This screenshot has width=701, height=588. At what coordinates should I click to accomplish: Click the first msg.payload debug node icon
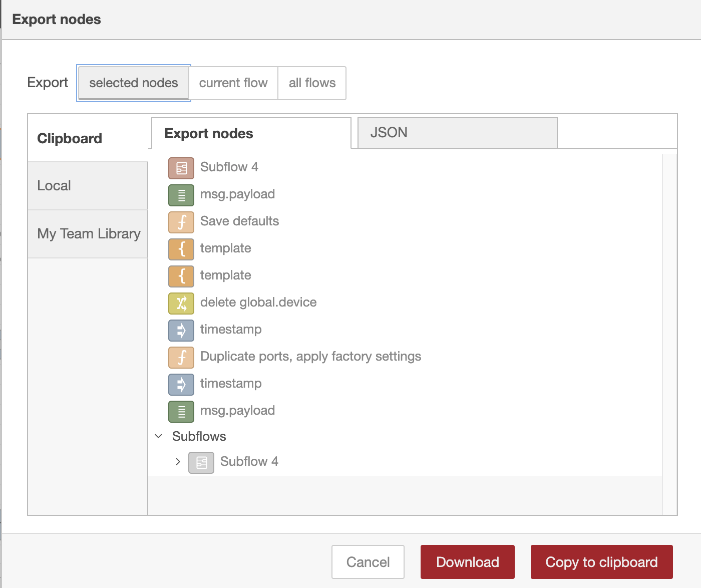tap(181, 195)
